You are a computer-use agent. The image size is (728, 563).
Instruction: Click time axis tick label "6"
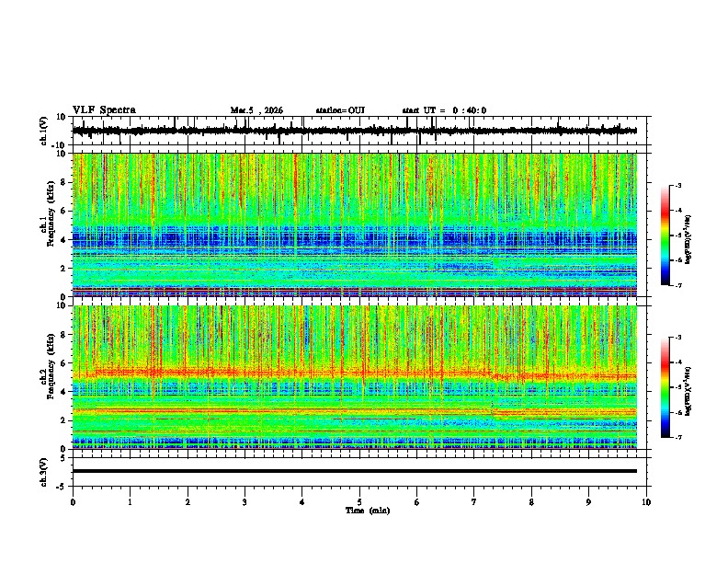(417, 502)
